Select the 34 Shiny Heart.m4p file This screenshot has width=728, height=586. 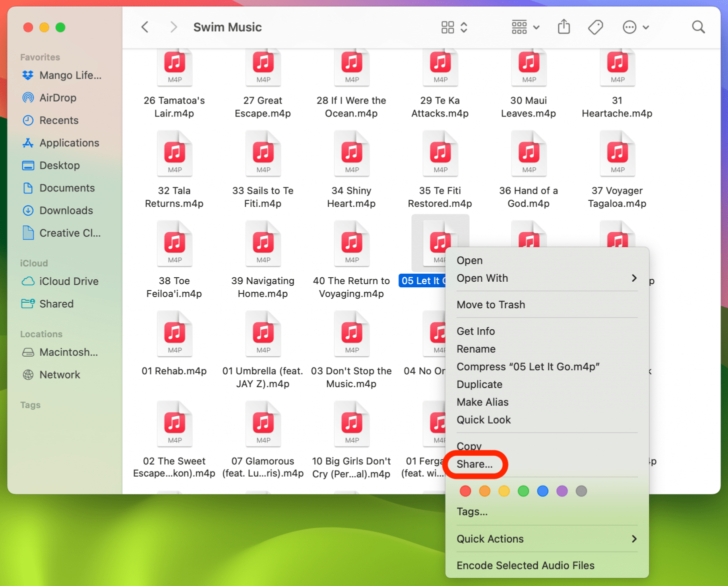coord(351,155)
